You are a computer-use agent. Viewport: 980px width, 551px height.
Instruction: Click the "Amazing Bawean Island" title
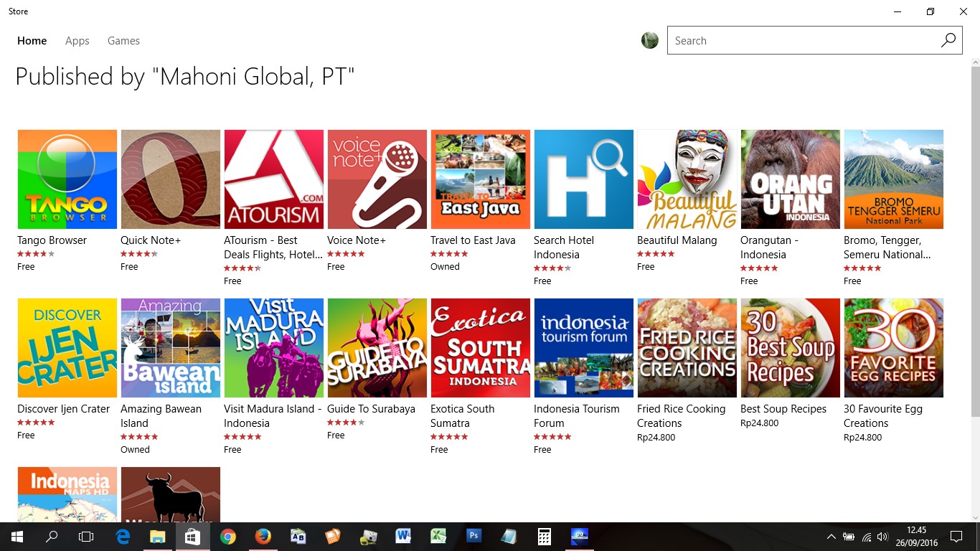click(x=161, y=416)
